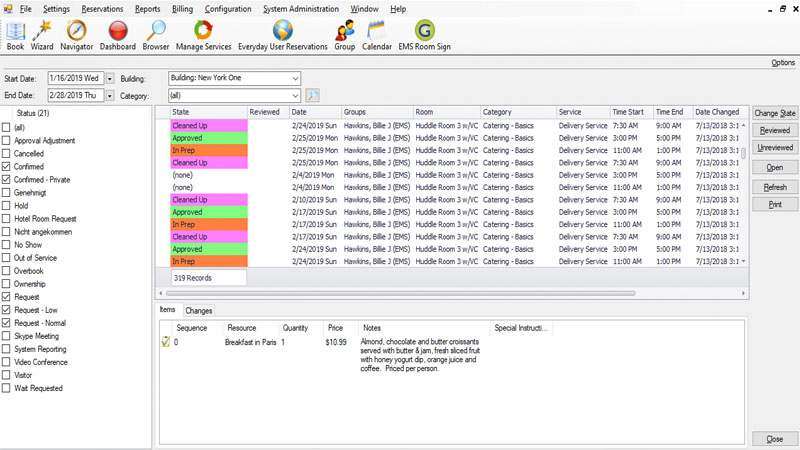Check the Video Conference status
Screen dimensions: 800x450
click(6, 362)
